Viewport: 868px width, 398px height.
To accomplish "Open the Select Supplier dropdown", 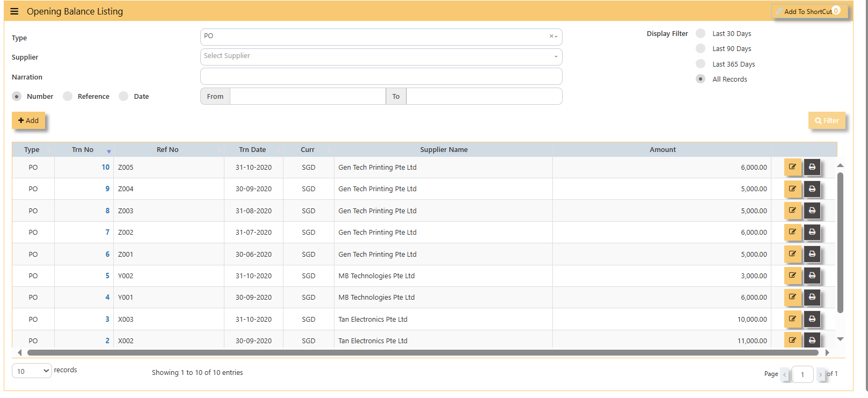I will click(x=381, y=56).
